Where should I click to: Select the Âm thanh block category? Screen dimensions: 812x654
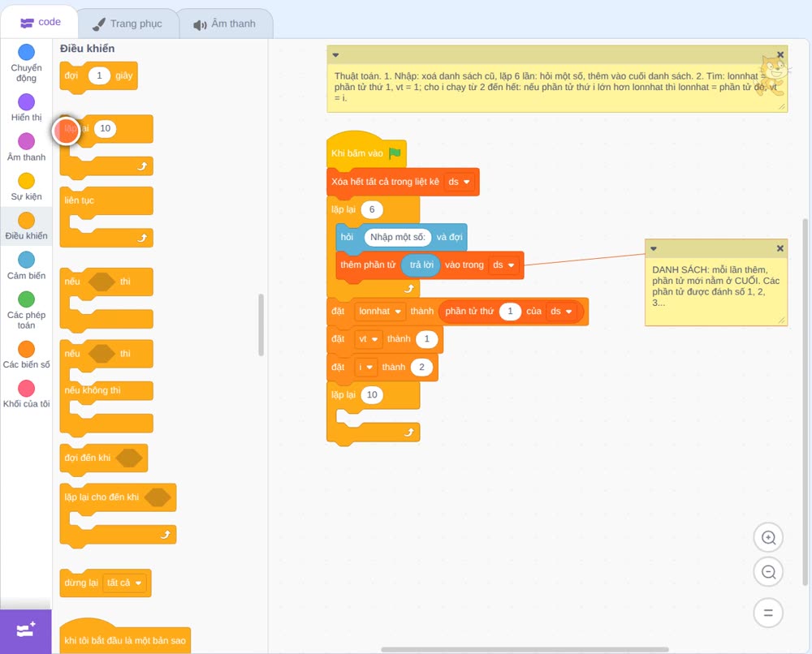[27, 148]
